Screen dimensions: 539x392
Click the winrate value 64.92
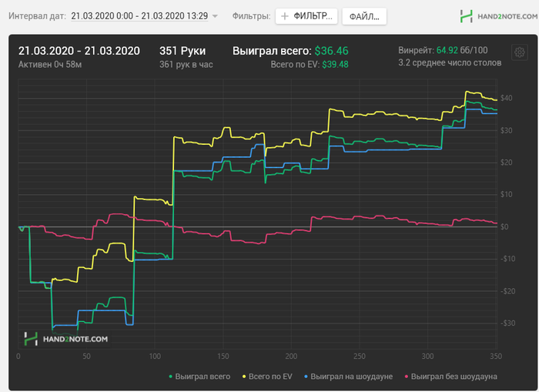pos(447,50)
